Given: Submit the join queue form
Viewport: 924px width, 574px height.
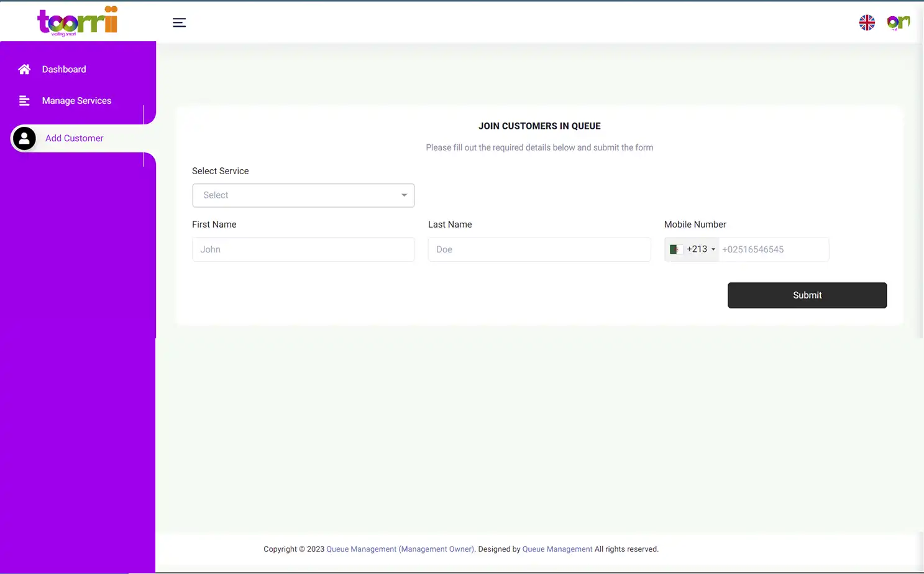Looking at the screenshot, I should point(807,295).
